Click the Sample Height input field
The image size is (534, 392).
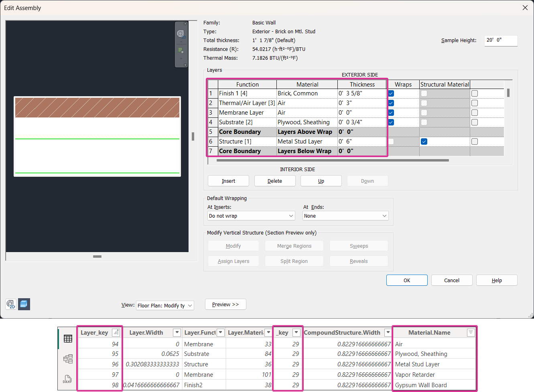click(501, 40)
